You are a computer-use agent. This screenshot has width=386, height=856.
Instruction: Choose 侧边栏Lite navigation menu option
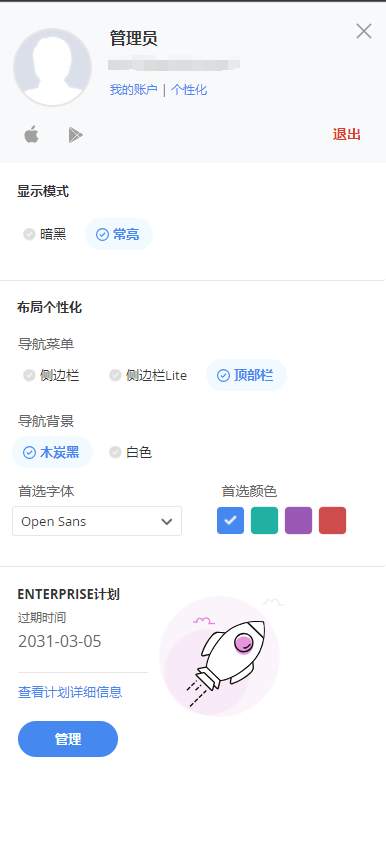(x=149, y=375)
